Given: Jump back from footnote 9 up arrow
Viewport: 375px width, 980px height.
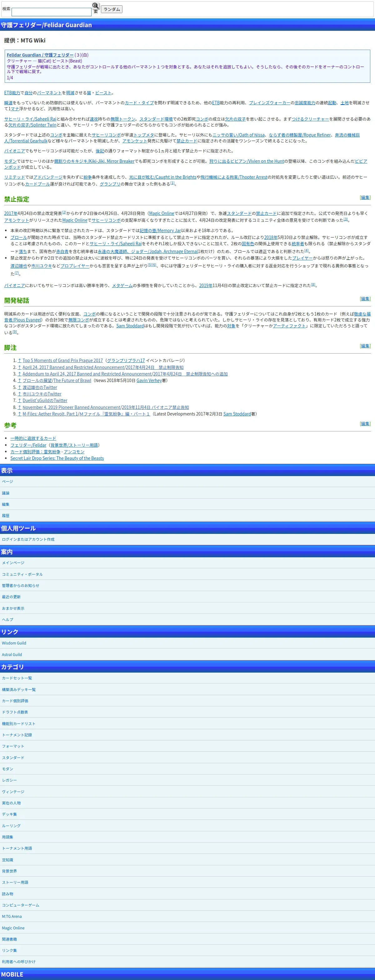Looking at the screenshot, I should 19,414.
